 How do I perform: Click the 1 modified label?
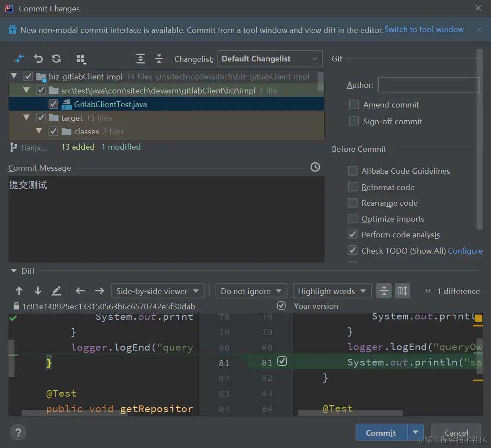[x=121, y=147]
